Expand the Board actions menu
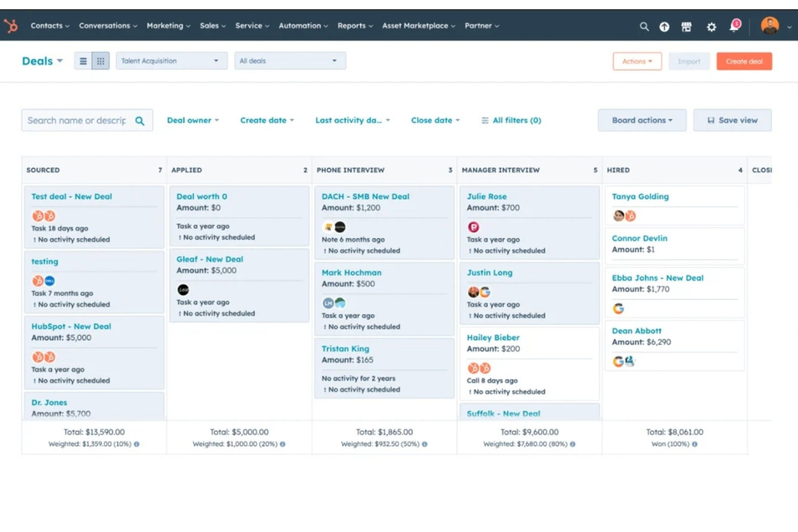 click(x=642, y=120)
